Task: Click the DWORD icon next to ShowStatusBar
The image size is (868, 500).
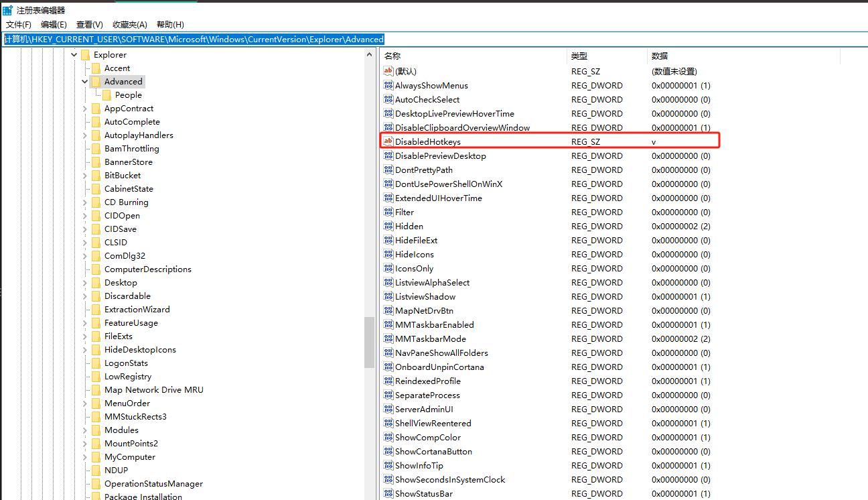Action: pos(388,493)
